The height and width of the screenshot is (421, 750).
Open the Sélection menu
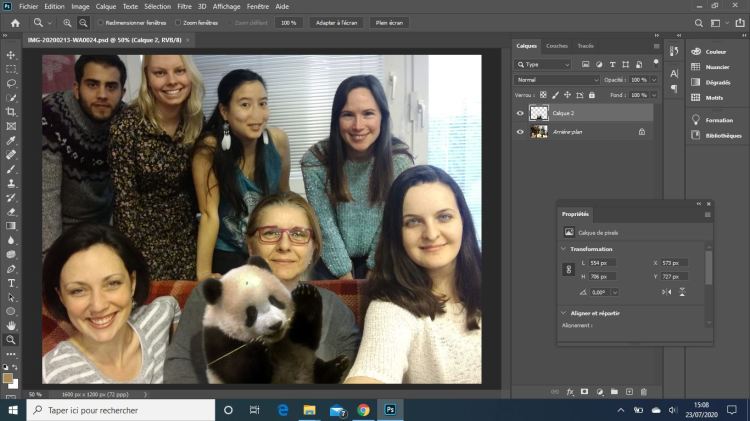(x=157, y=6)
